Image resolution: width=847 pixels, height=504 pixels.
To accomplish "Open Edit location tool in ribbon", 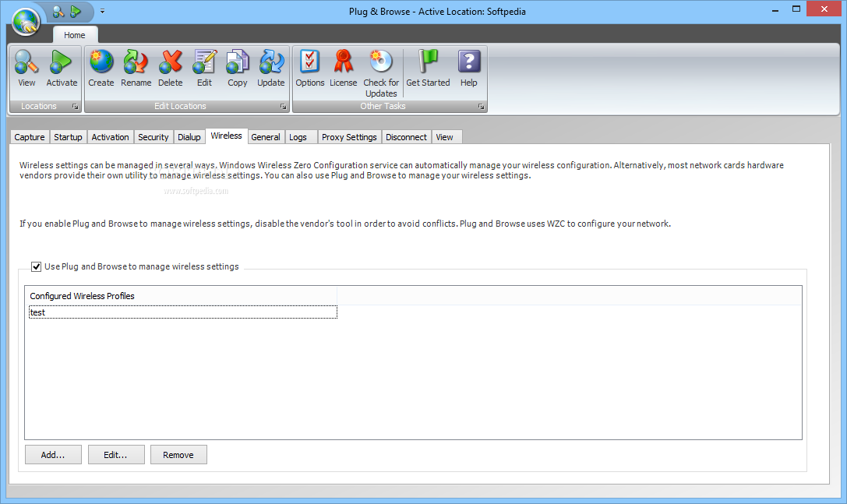I will 204,69.
